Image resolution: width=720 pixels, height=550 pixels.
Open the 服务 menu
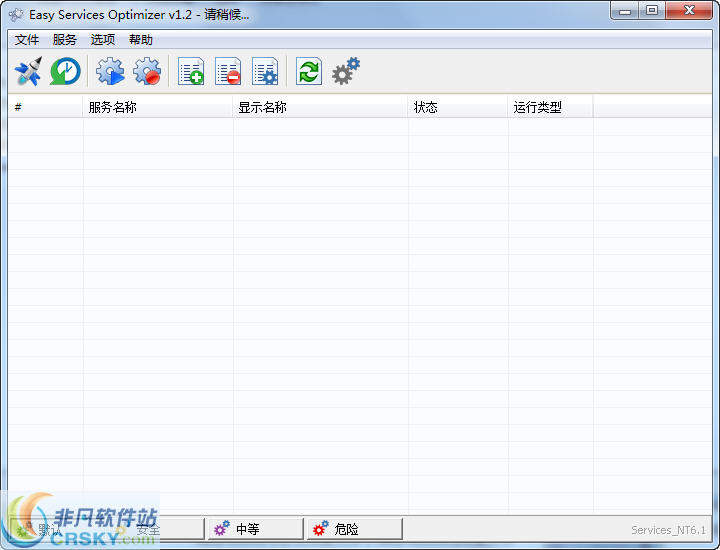(x=64, y=40)
